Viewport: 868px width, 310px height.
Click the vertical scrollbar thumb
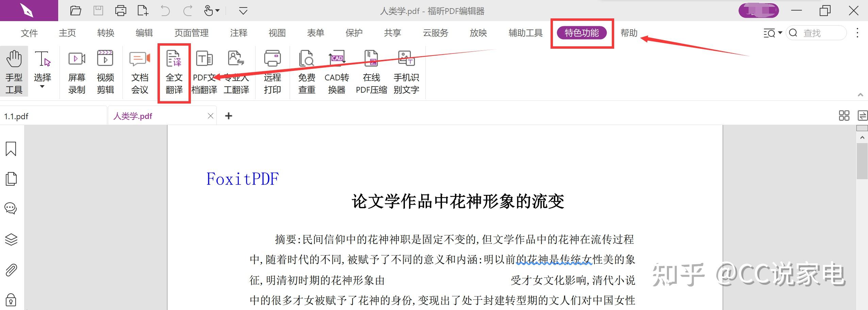862,161
